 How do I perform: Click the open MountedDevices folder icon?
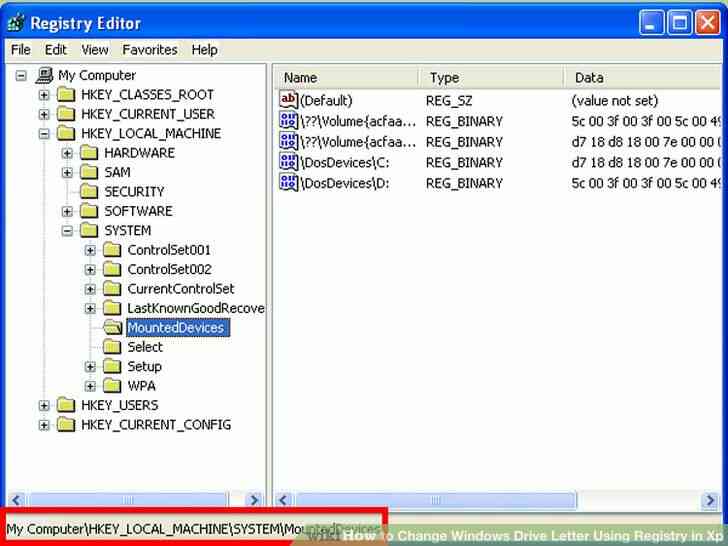pos(112,328)
